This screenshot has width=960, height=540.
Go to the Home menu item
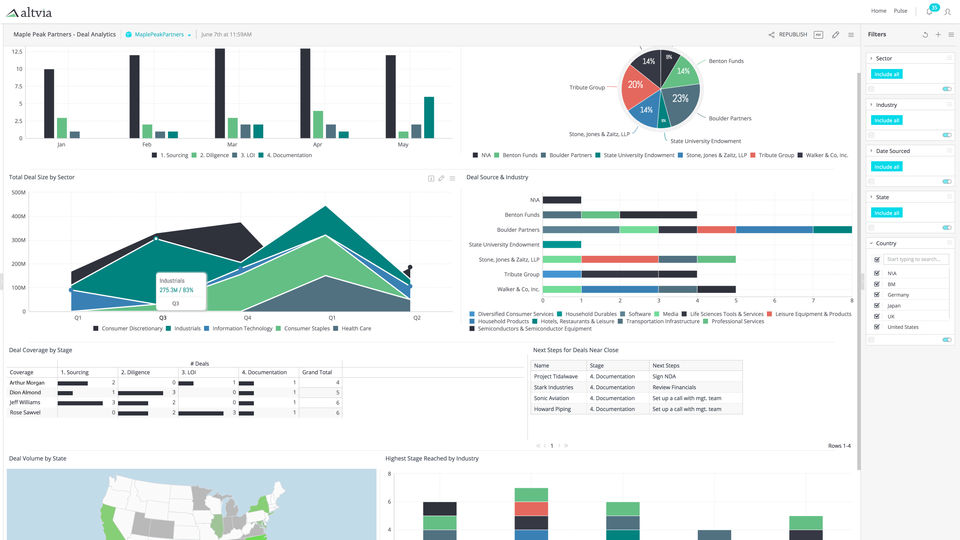879,11
